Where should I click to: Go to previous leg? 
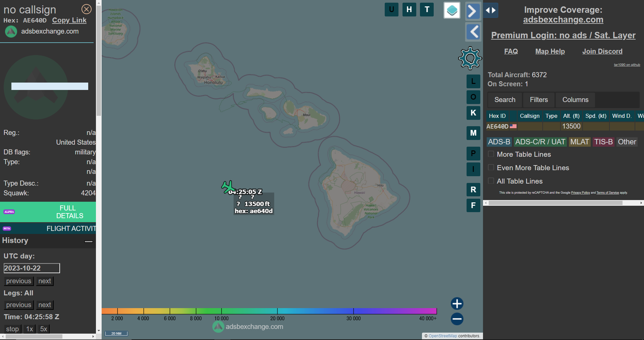[18, 305]
